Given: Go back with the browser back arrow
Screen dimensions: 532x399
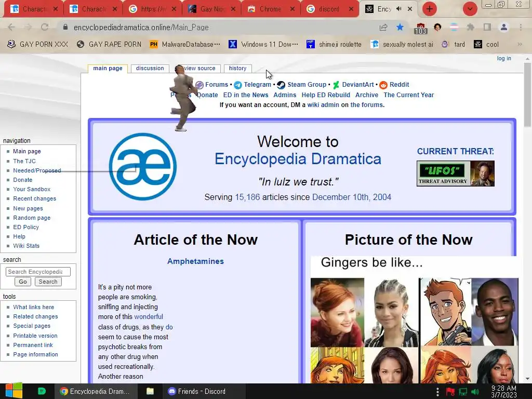Looking at the screenshot, I should (11, 27).
